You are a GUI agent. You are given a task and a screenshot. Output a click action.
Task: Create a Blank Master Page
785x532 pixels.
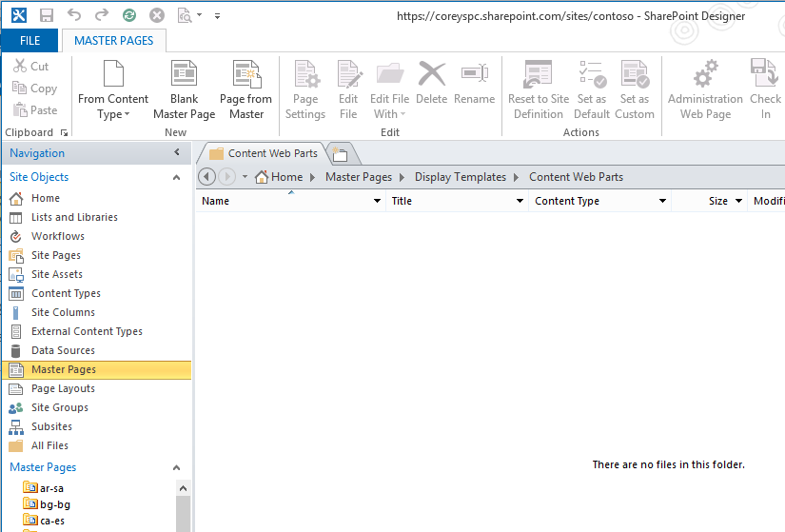tap(185, 90)
